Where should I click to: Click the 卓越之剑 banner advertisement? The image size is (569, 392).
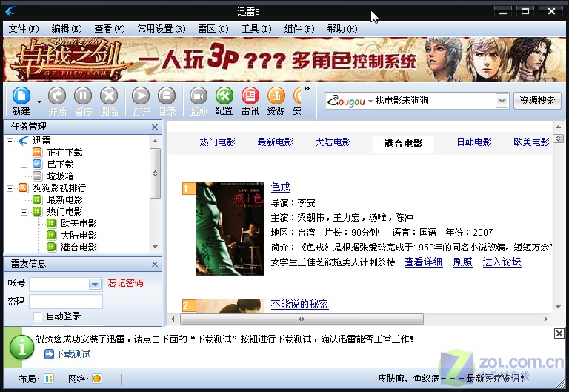click(x=284, y=59)
